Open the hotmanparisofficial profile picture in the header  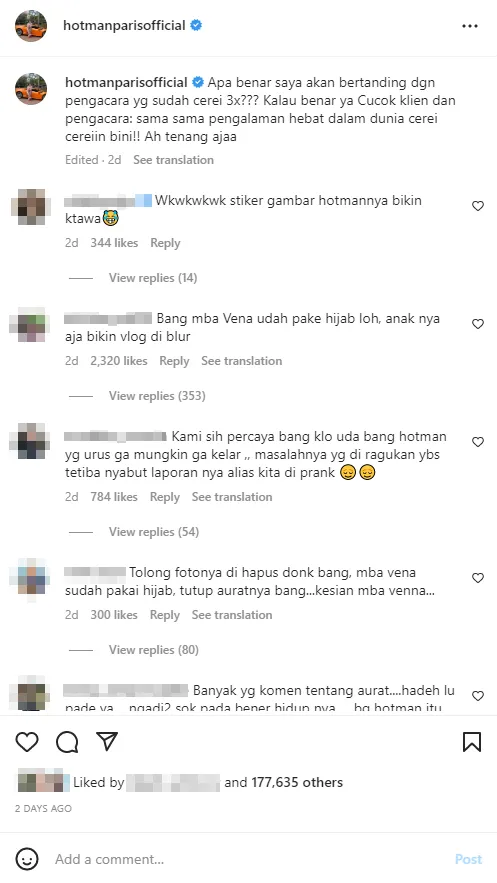(x=31, y=25)
